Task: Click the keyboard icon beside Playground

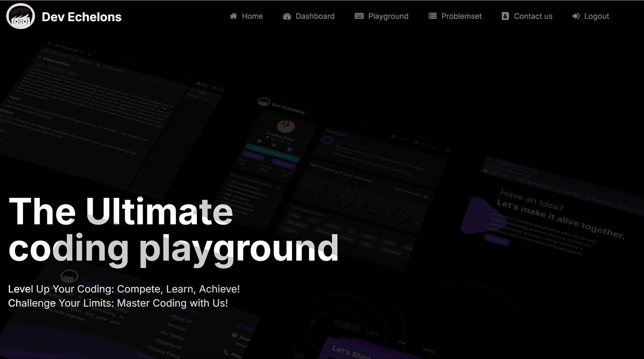Action: pos(359,16)
